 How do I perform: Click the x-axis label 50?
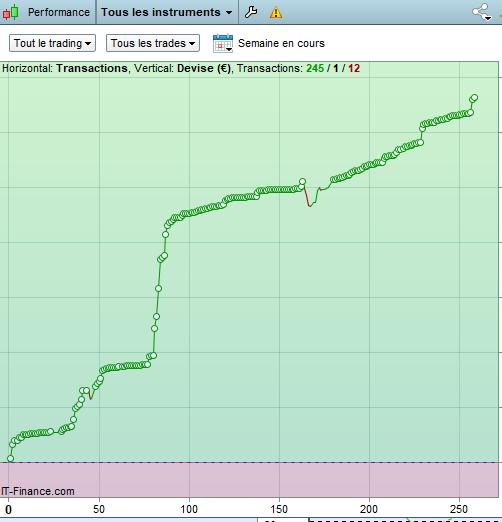(99, 509)
